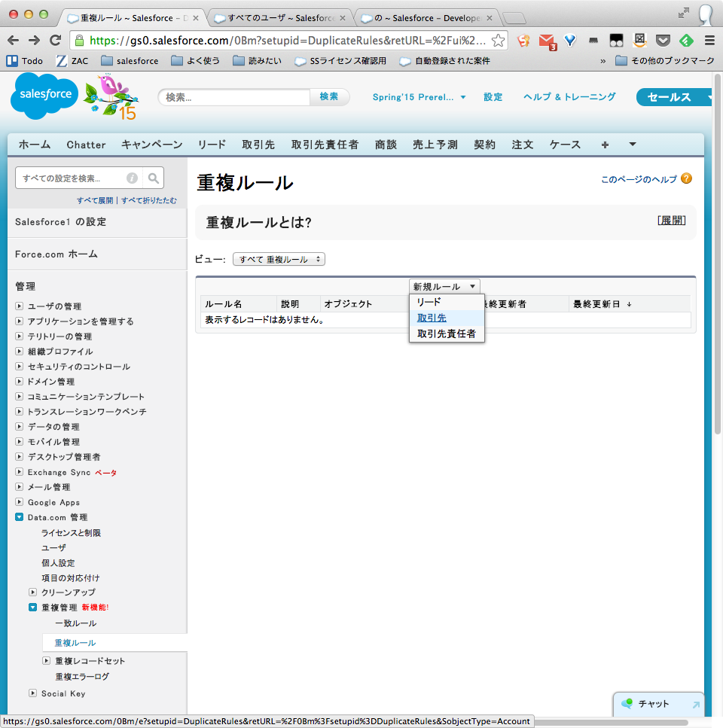Open salesforce bookmarks folder

click(130, 61)
